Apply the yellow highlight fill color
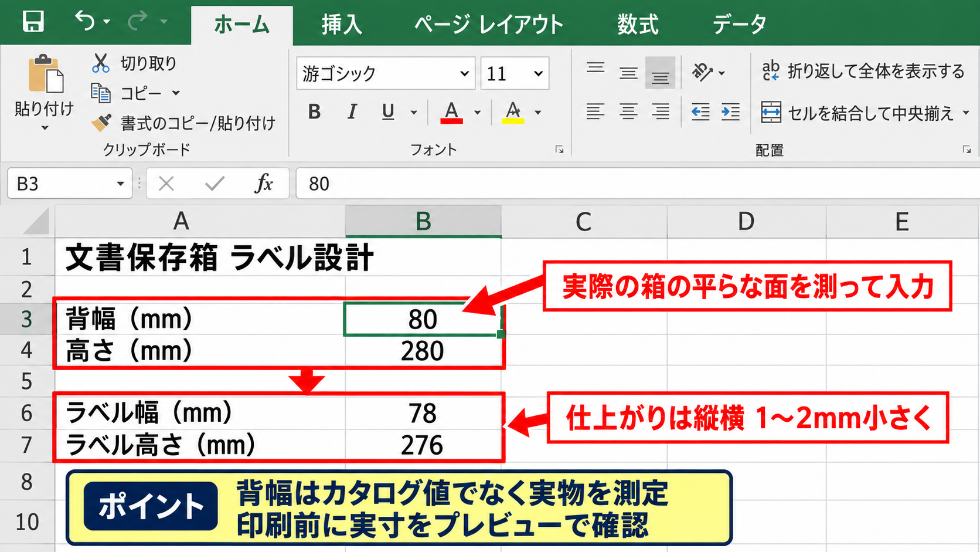 coord(513,112)
